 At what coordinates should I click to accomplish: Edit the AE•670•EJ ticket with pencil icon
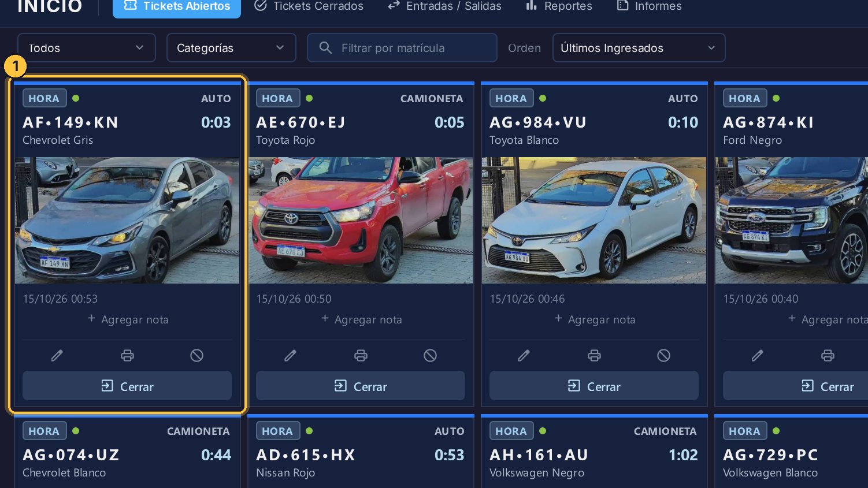click(290, 355)
